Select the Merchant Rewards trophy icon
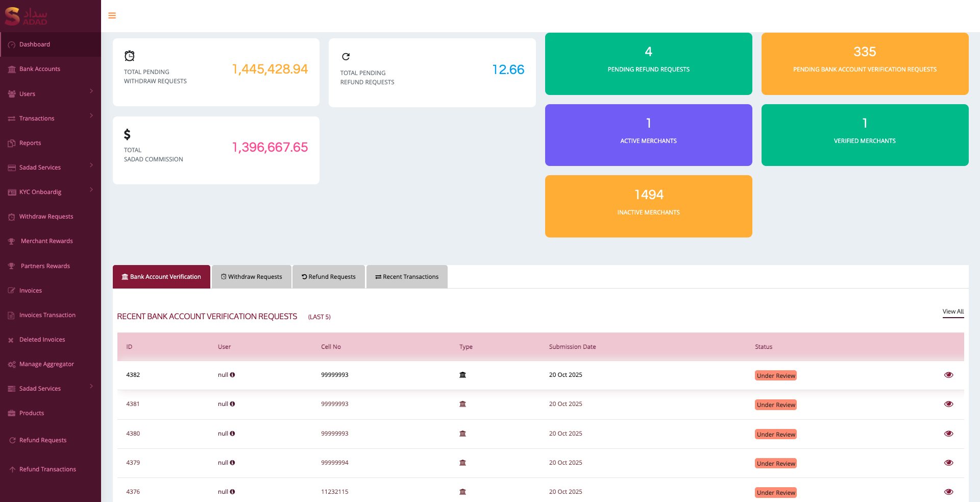The height and width of the screenshot is (502, 980). pos(12,241)
